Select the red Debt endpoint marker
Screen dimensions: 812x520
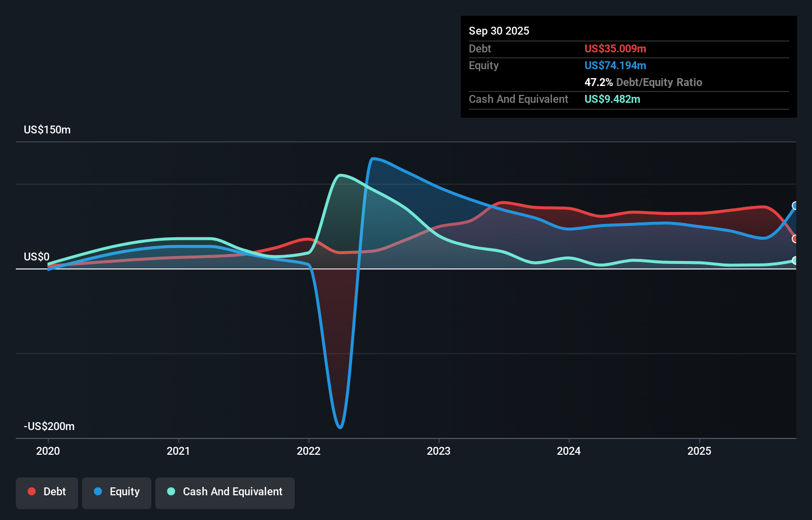[x=795, y=239]
